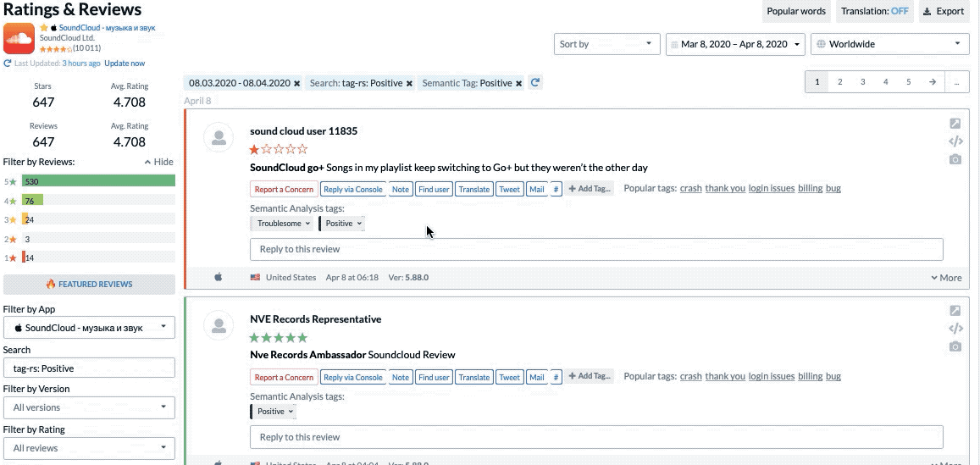Viewport: 980px width, 465px height.
Task: Click popular tag 'crash' on first review
Action: tap(690, 188)
